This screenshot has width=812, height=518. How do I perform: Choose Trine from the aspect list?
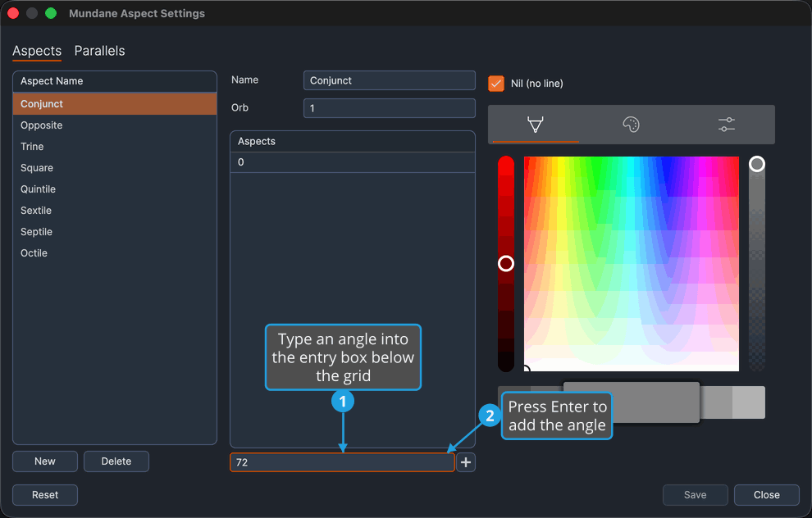point(115,147)
